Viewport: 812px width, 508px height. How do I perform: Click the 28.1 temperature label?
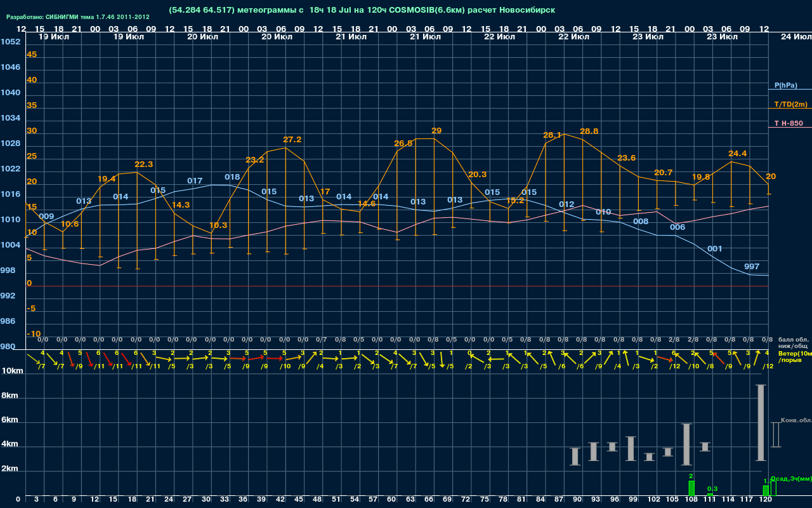pyautogui.click(x=553, y=135)
